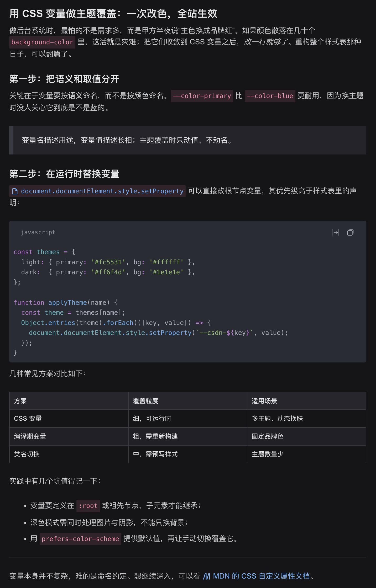Click the italic text 改一行就够了
The width and height of the screenshot is (376, 588).
[x=266, y=42]
